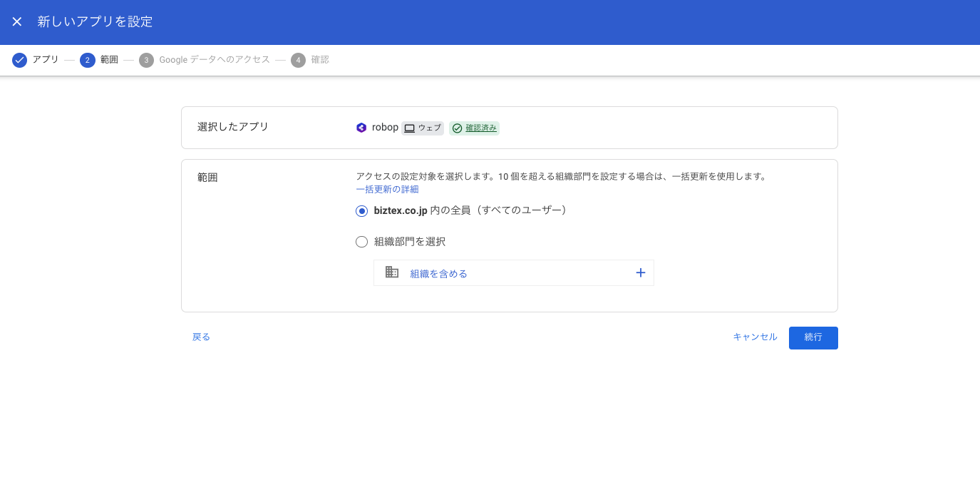Click the ウェブ platform chip icon

[x=410, y=128]
